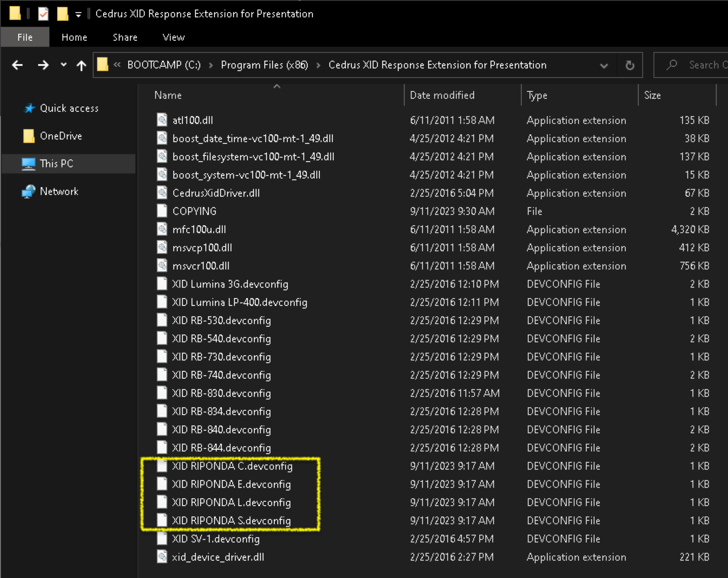728x578 pixels.
Task: Open the recent locations dropdown arrow
Action: click(64, 65)
